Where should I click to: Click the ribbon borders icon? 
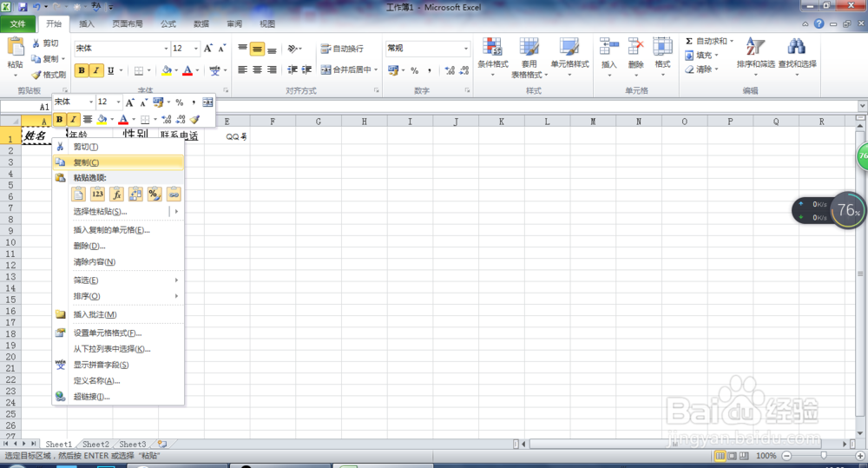pyautogui.click(x=139, y=70)
